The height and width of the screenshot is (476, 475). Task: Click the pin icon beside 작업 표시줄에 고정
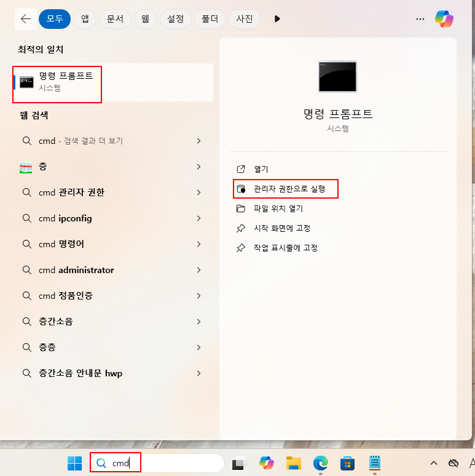tap(241, 248)
